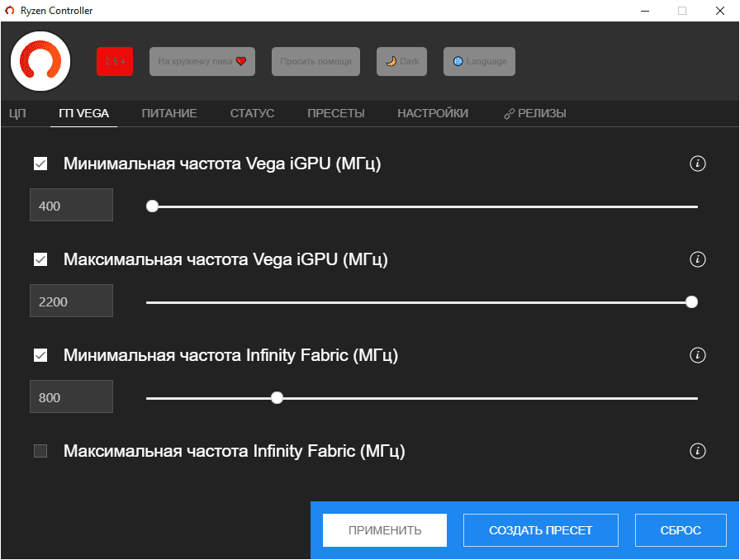Image resolution: width=740 pixels, height=560 pixels.
Task: Click the ПРИМЕНИТЬ apply button
Action: pyautogui.click(x=385, y=530)
